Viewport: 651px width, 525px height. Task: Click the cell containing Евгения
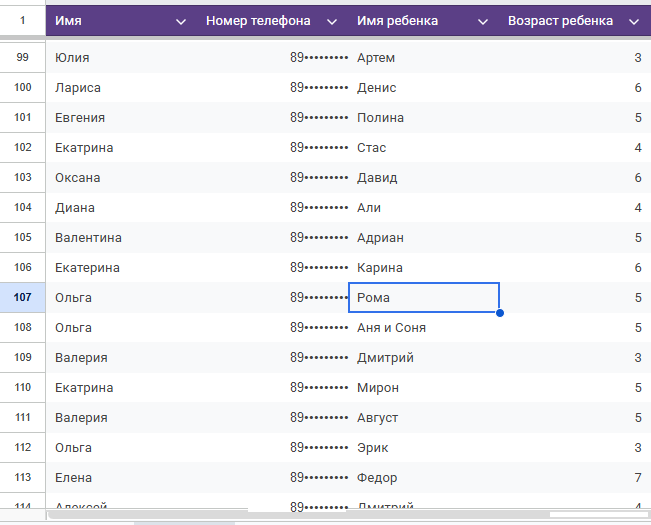click(x=122, y=117)
